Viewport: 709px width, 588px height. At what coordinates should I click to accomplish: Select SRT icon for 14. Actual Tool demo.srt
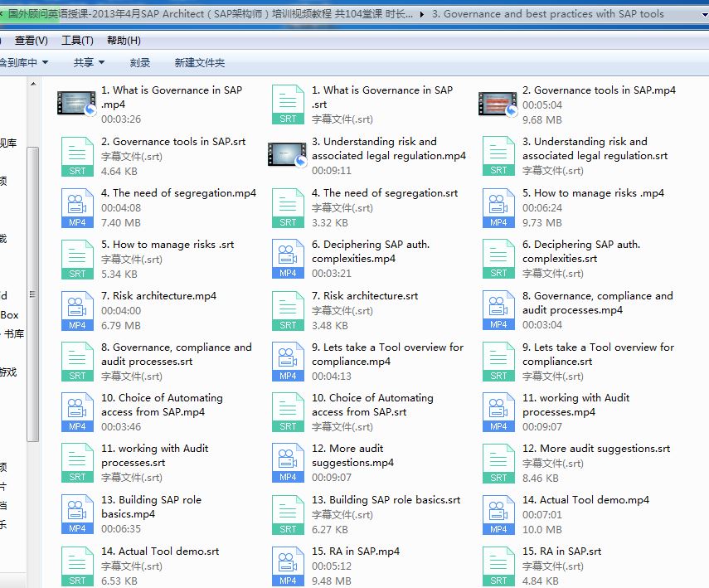[x=77, y=566]
